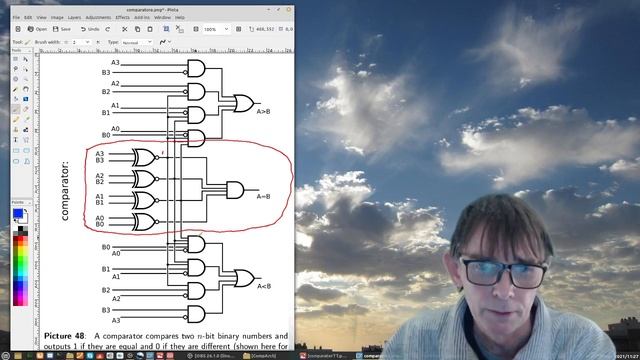Open the brush Type dropdown
This screenshot has width=640, height=360.
(x=137, y=42)
